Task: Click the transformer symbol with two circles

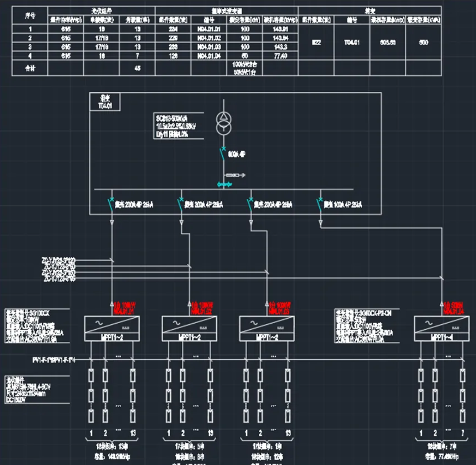Action: coord(223,124)
